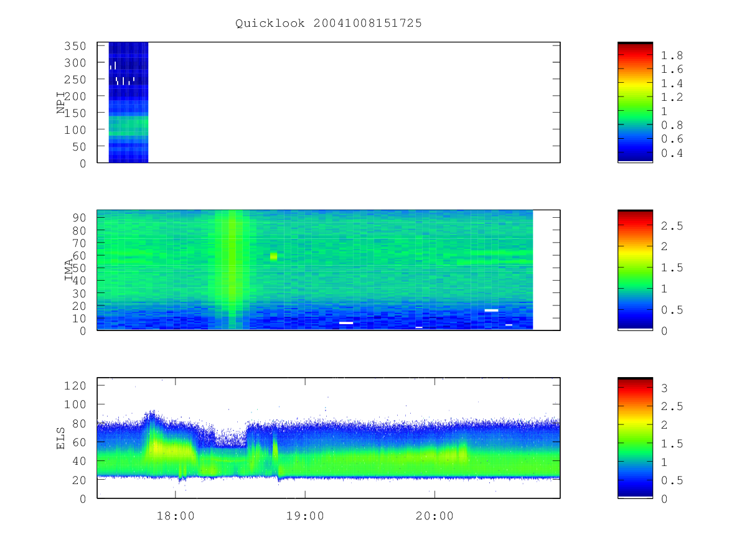Click the 1.8 value on NPI colorbar

672,55
